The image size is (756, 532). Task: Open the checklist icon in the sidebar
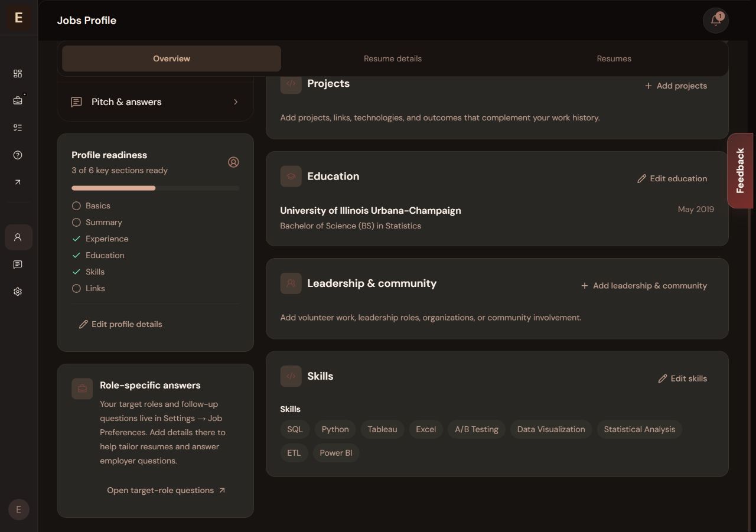[x=18, y=128]
